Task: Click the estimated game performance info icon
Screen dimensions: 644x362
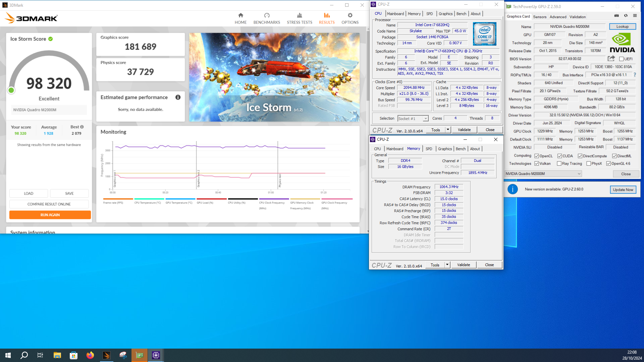Action: coord(178,97)
